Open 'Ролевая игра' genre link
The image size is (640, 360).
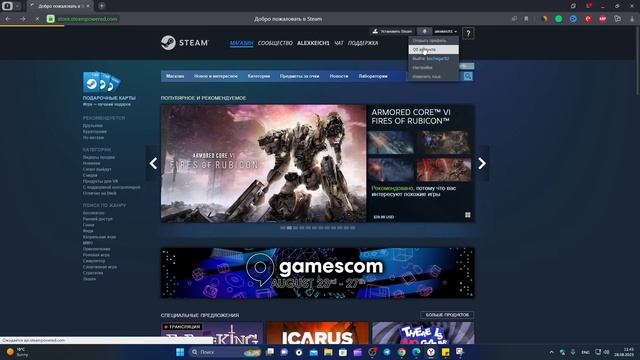click(x=96, y=255)
